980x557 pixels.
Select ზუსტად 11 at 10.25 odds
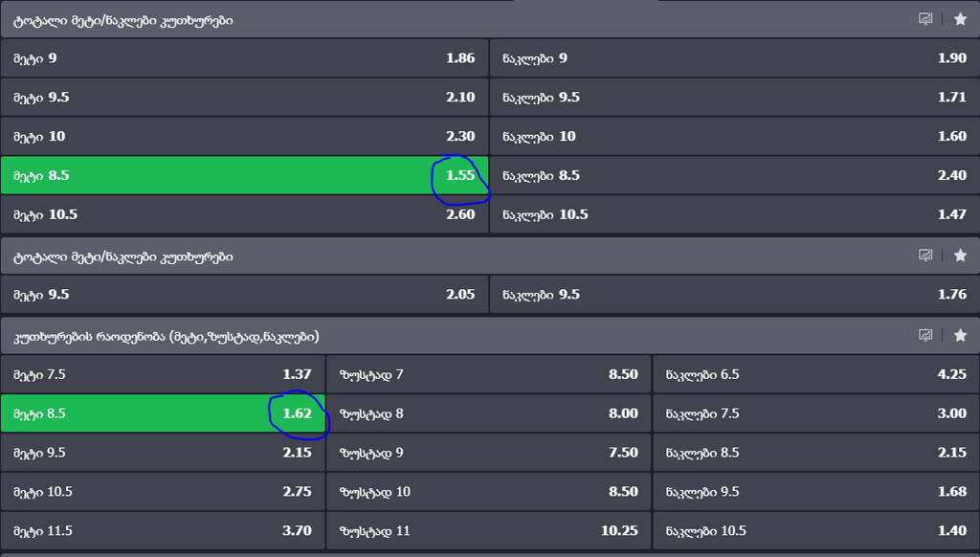(489, 530)
